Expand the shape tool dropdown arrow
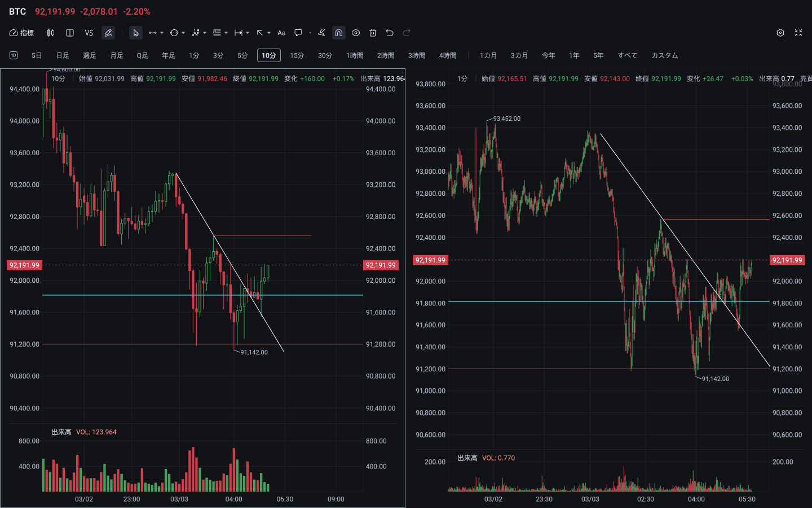The height and width of the screenshot is (508, 812). point(183,33)
